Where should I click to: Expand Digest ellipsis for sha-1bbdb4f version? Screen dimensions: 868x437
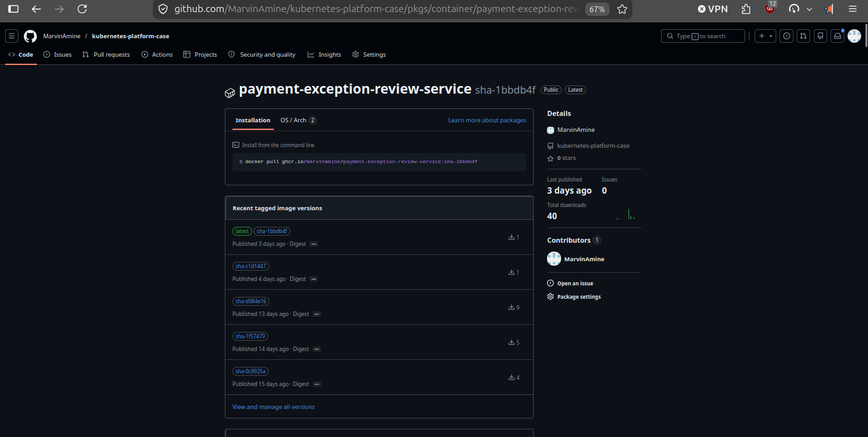(313, 244)
